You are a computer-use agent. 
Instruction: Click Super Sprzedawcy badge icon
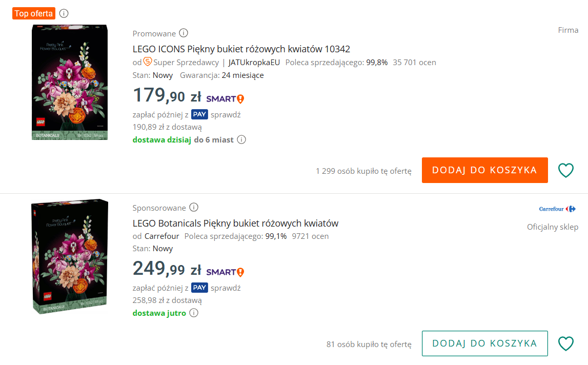click(x=147, y=62)
